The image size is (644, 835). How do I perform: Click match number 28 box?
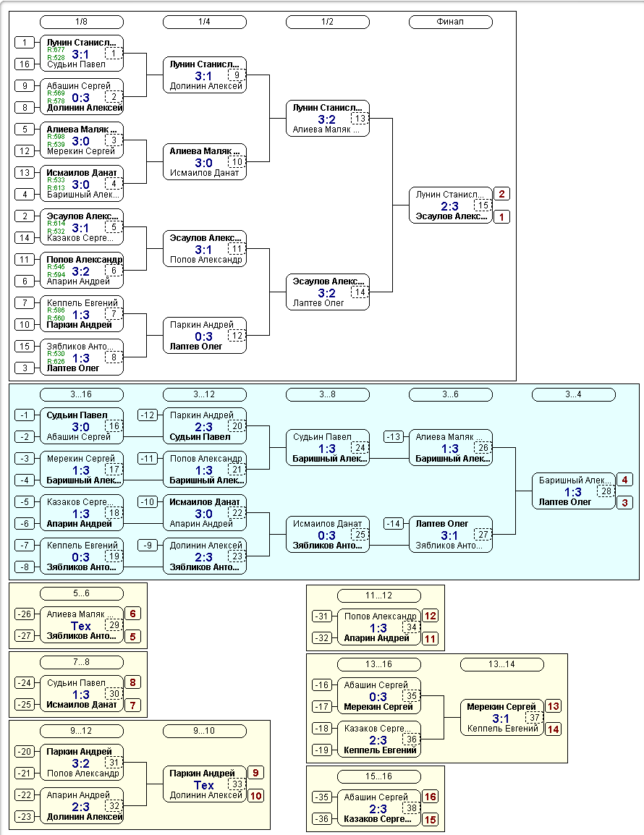606,491
